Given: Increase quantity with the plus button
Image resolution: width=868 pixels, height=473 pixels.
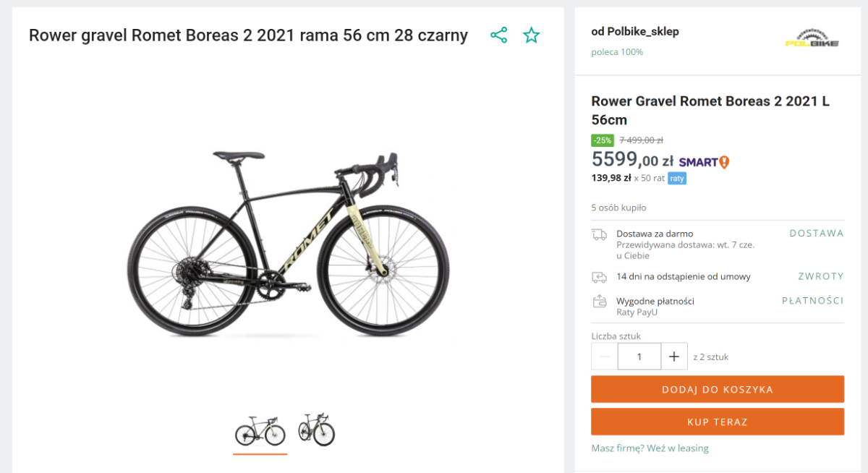Looking at the screenshot, I should (674, 357).
